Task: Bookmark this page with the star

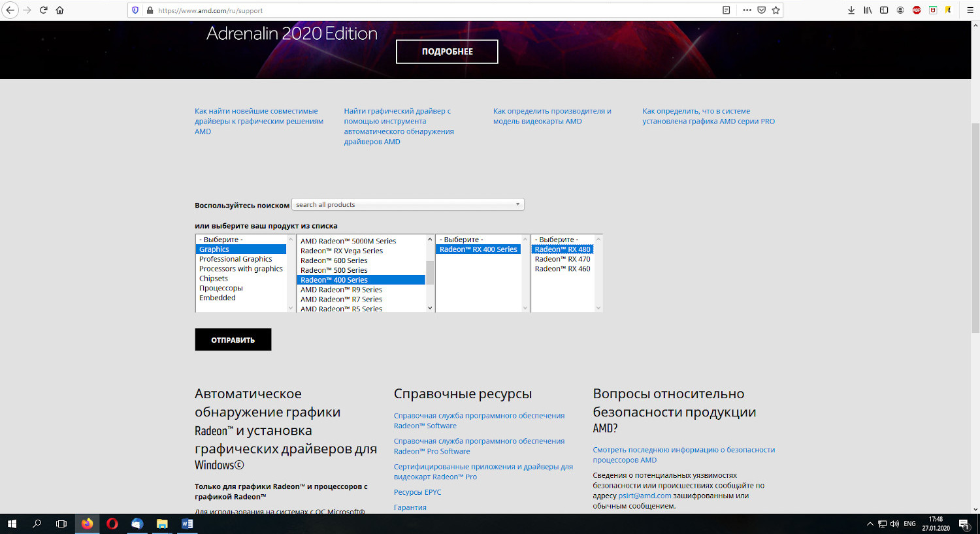Action: coord(776,10)
